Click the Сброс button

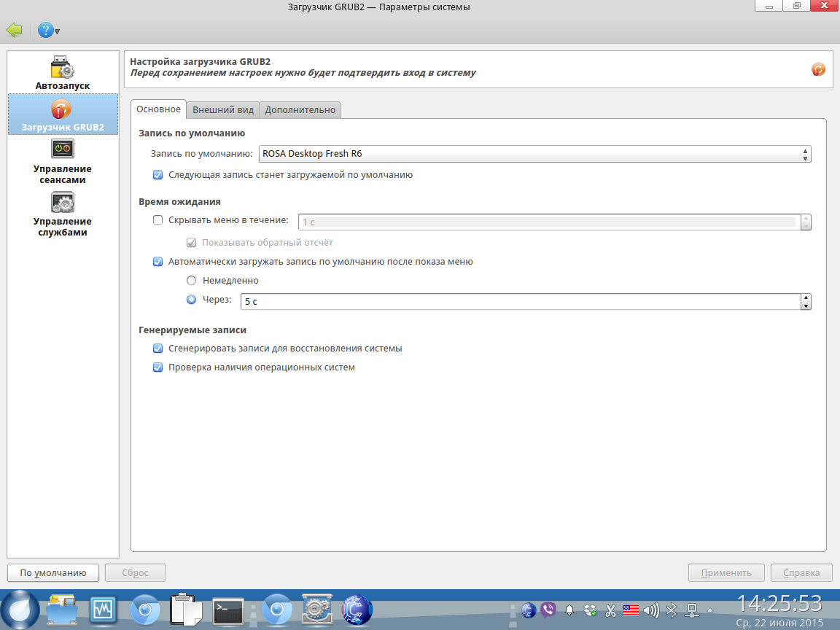point(135,572)
